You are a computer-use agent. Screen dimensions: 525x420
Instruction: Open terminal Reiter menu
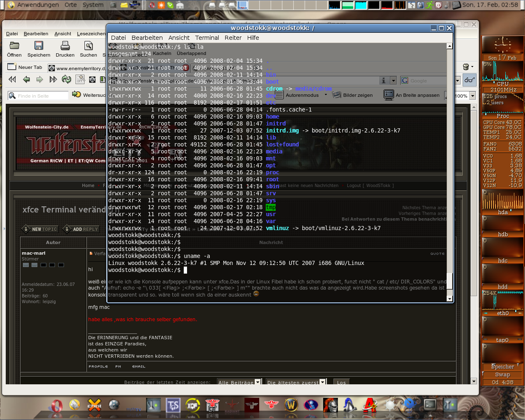pyautogui.click(x=233, y=38)
